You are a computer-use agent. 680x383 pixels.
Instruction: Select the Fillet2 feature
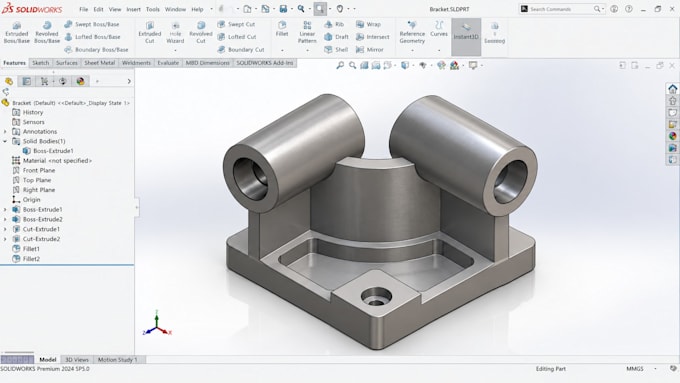(x=26, y=259)
